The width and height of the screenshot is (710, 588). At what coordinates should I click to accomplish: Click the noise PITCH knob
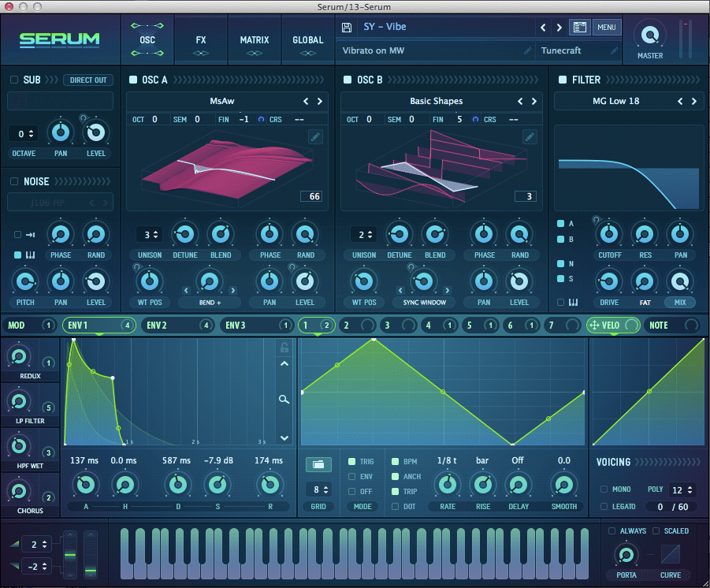25,281
